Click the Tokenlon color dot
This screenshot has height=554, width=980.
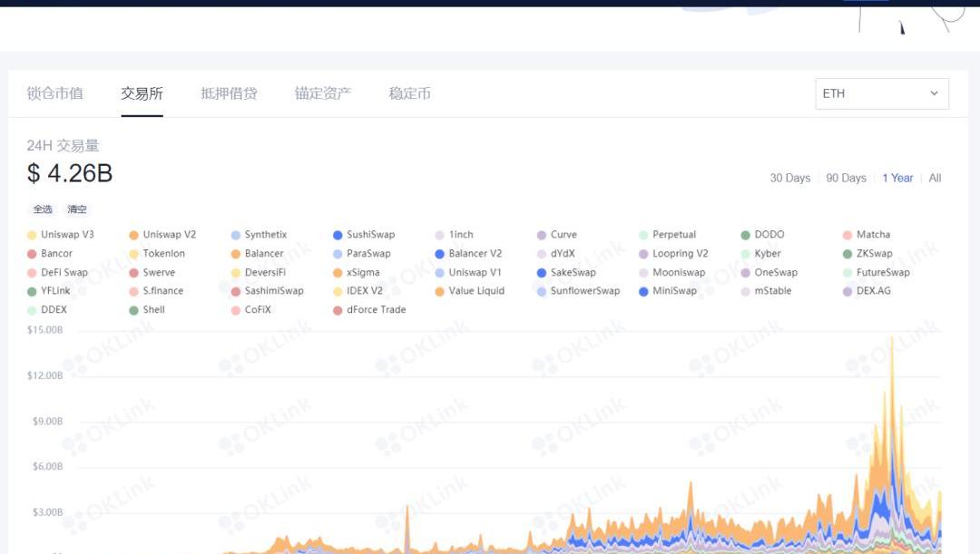[133, 254]
